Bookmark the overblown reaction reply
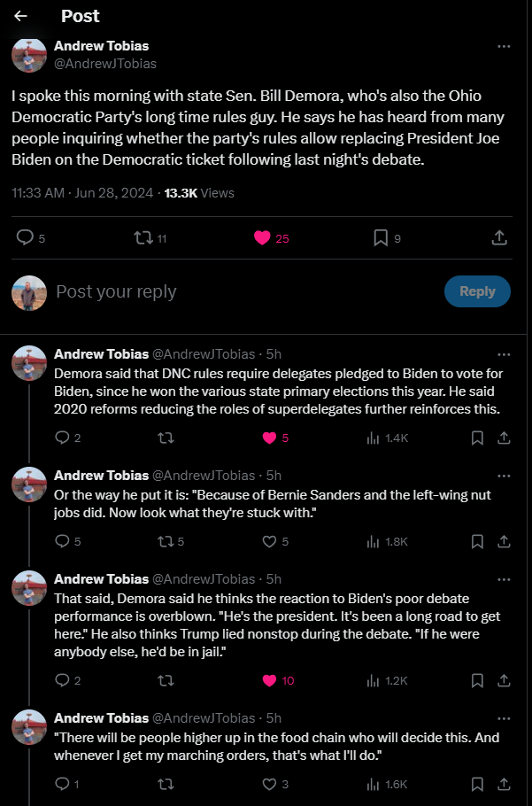This screenshot has width=532, height=806. pyautogui.click(x=477, y=680)
